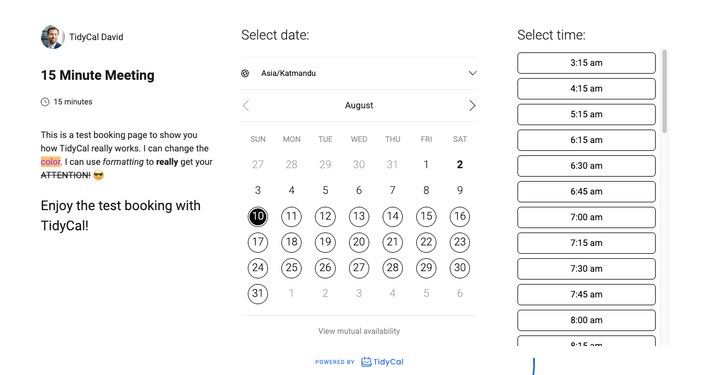Pick the 8:00 am time slot
The width and height of the screenshot is (720, 375).
click(586, 320)
